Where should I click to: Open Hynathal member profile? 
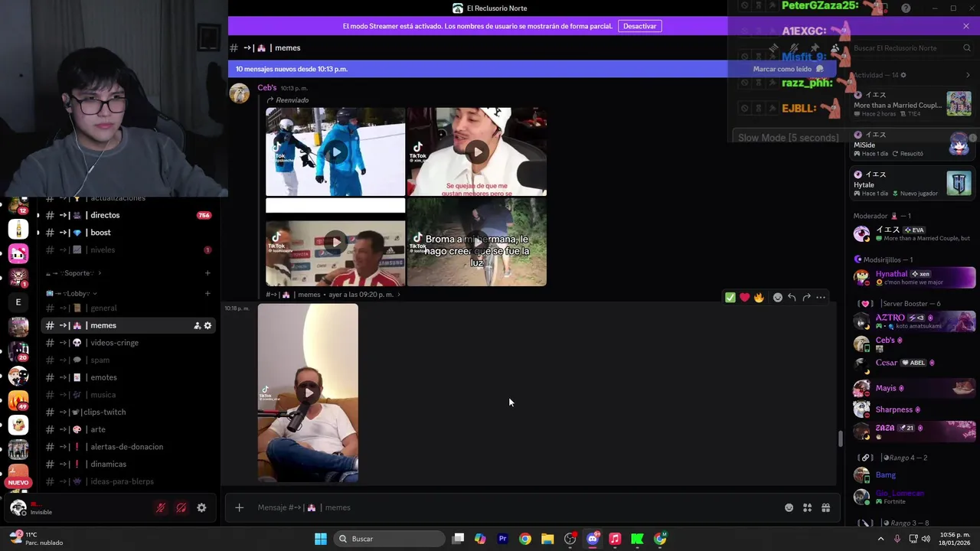pos(914,277)
